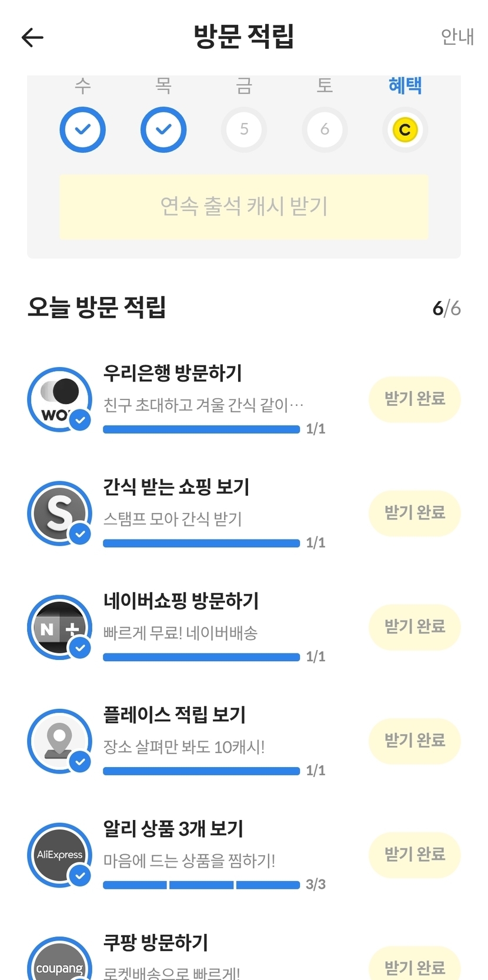
Task: Select the 혜택 label tab
Action: coord(405,86)
